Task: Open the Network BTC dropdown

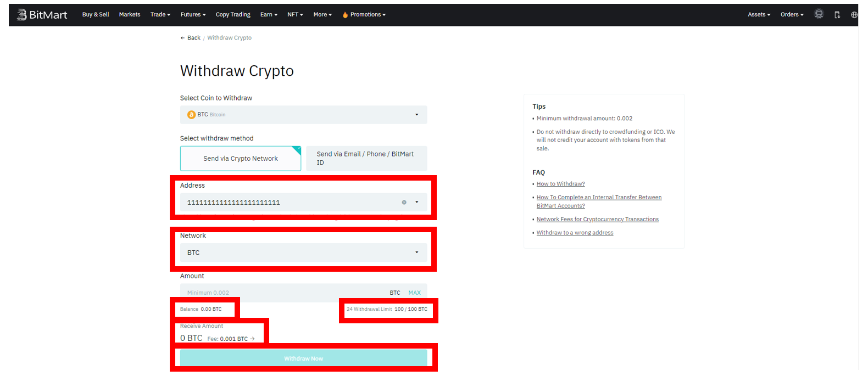Action: (x=303, y=253)
